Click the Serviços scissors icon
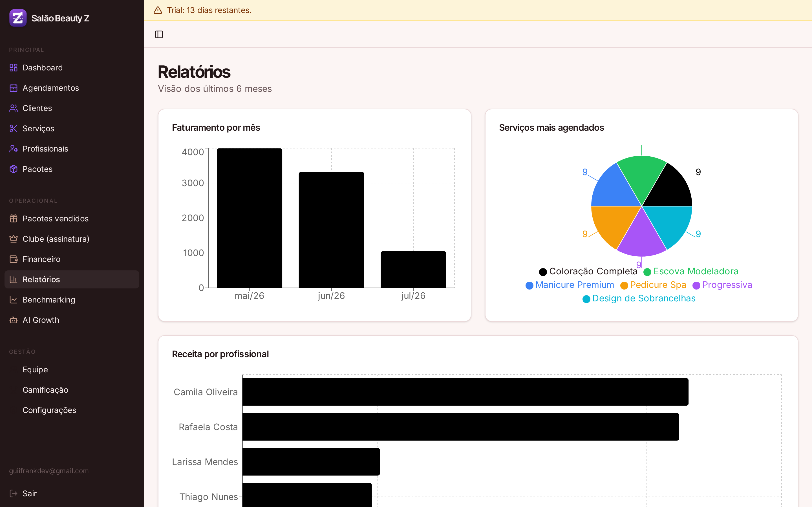Viewport: 812px width, 507px height. pyautogui.click(x=14, y=128)
